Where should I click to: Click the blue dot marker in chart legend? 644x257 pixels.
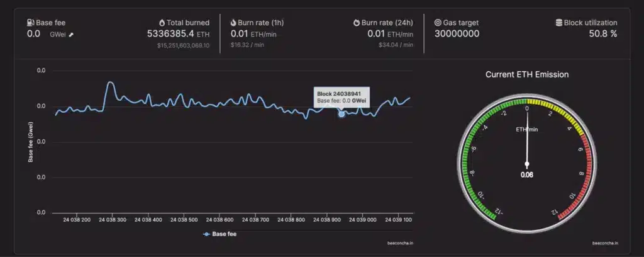(x=206, y=234)
